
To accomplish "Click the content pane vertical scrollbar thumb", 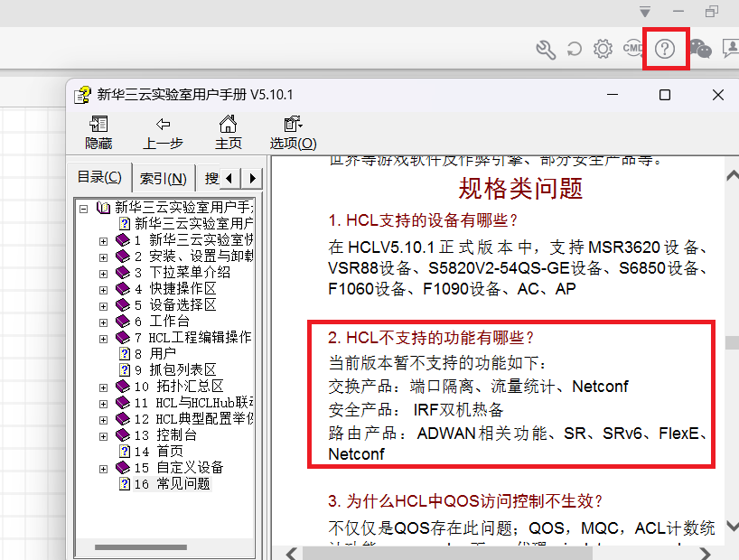I will (733, 342).
